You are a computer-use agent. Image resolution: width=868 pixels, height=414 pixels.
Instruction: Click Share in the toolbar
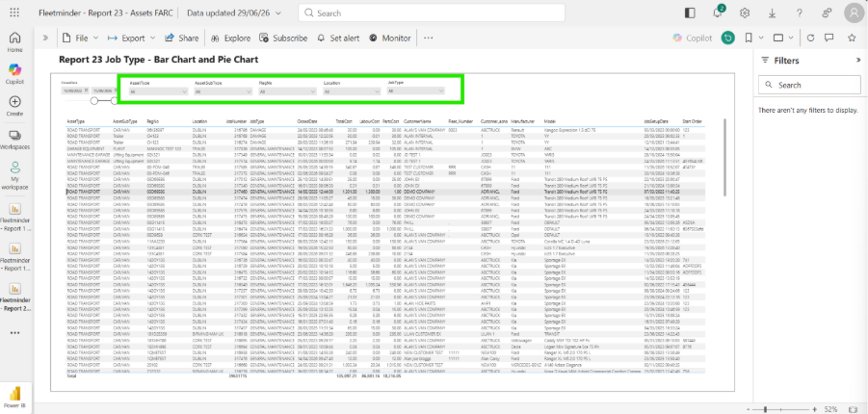[181, 39]
